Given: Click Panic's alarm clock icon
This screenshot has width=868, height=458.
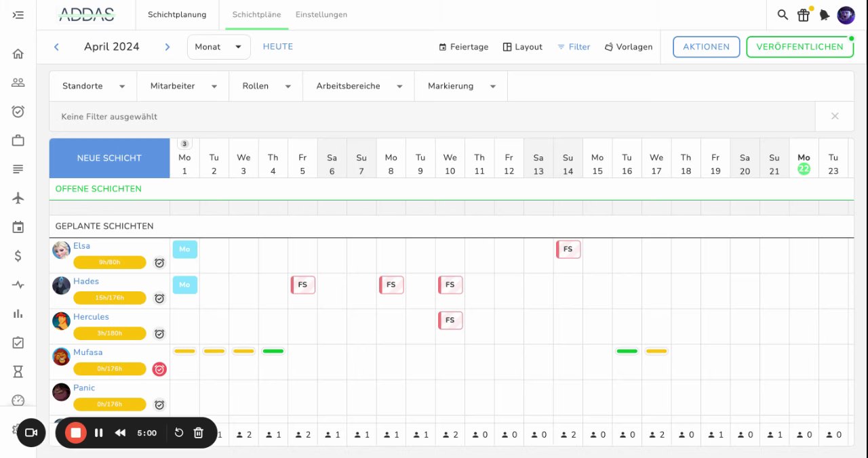Looking at the screenshot, I should (159, 405).
